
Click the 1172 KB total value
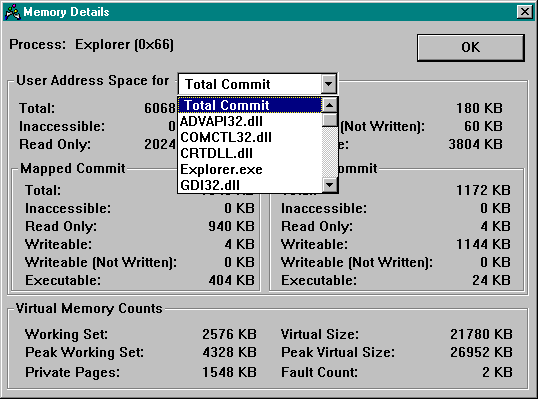pos(483,190)
